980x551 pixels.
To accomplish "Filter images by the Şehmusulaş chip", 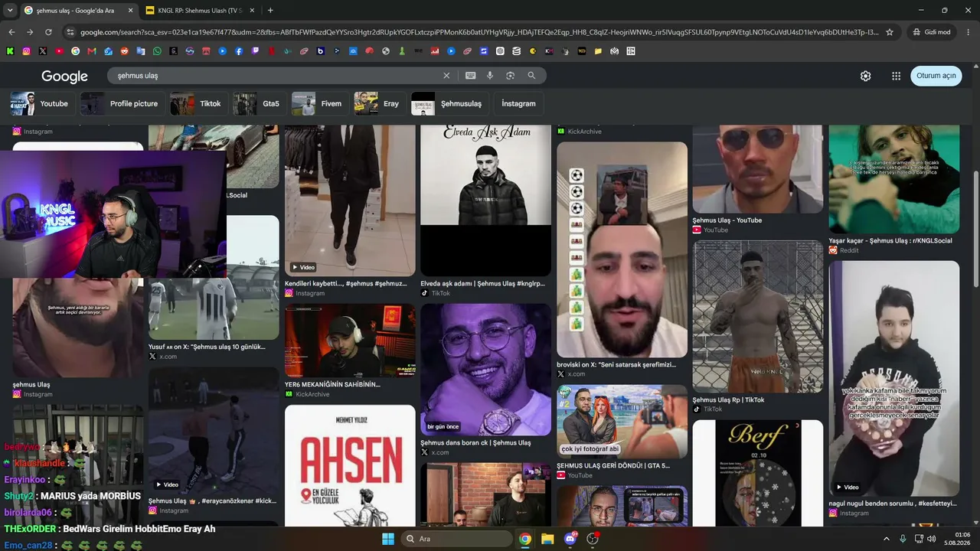I will click(449, 104).
